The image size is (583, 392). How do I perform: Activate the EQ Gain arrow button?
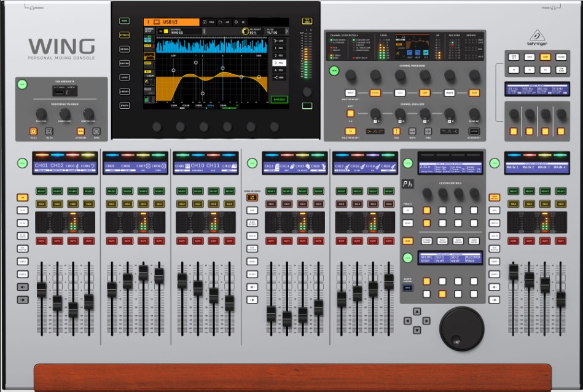point(396,131)
